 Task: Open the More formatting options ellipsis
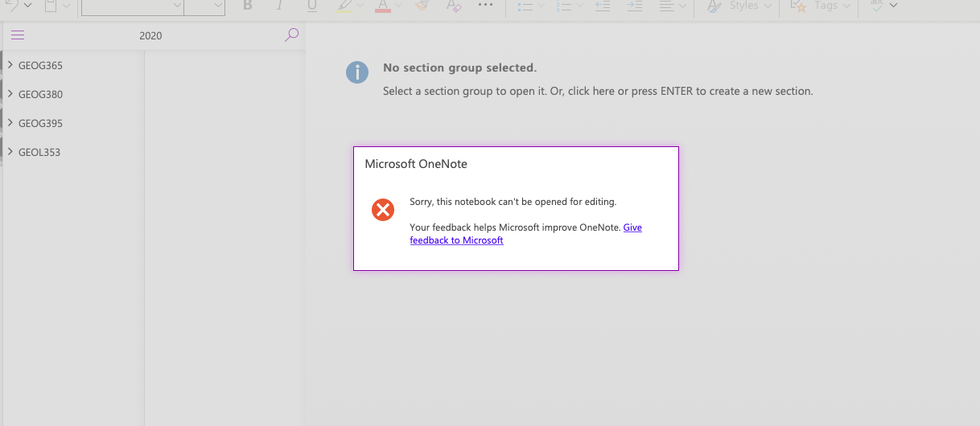(x=485, y=5)
